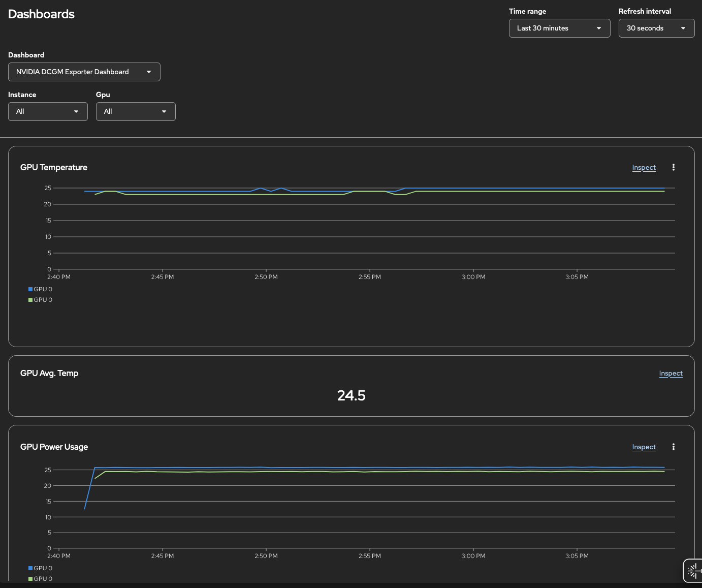Click the 24.5 average temperature value
Screen dimensions: 702x588
tap(352, 395)
